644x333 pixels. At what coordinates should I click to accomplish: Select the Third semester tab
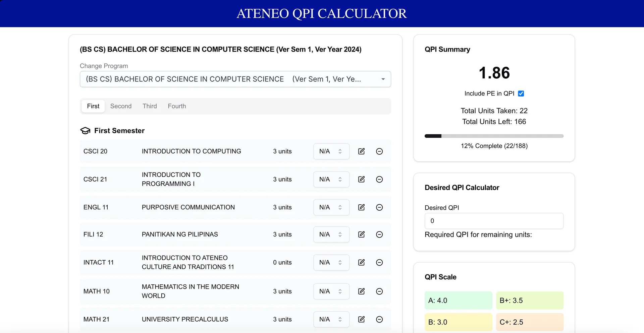click(x=150, y=106)
